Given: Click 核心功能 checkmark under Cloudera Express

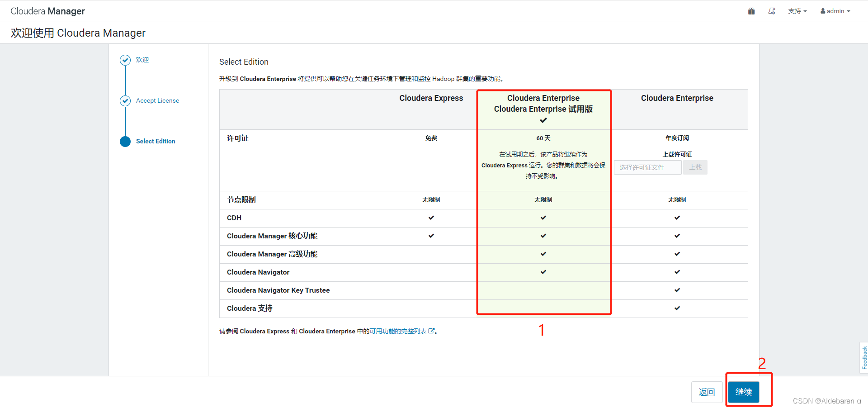Looking at the screenshot, I should pyautogui.click(x=431, y=236).
